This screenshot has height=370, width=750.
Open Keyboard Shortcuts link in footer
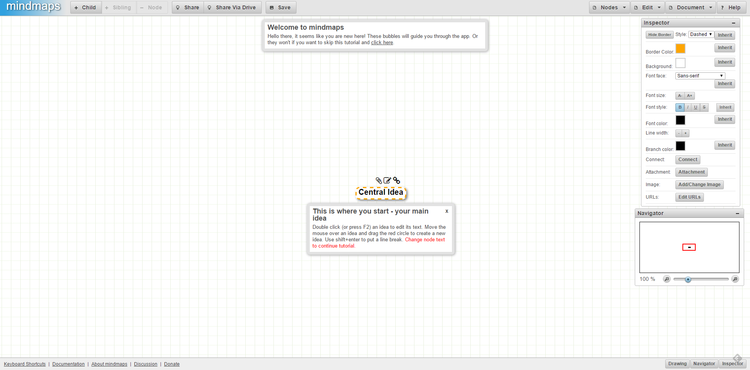coord(25,364)
